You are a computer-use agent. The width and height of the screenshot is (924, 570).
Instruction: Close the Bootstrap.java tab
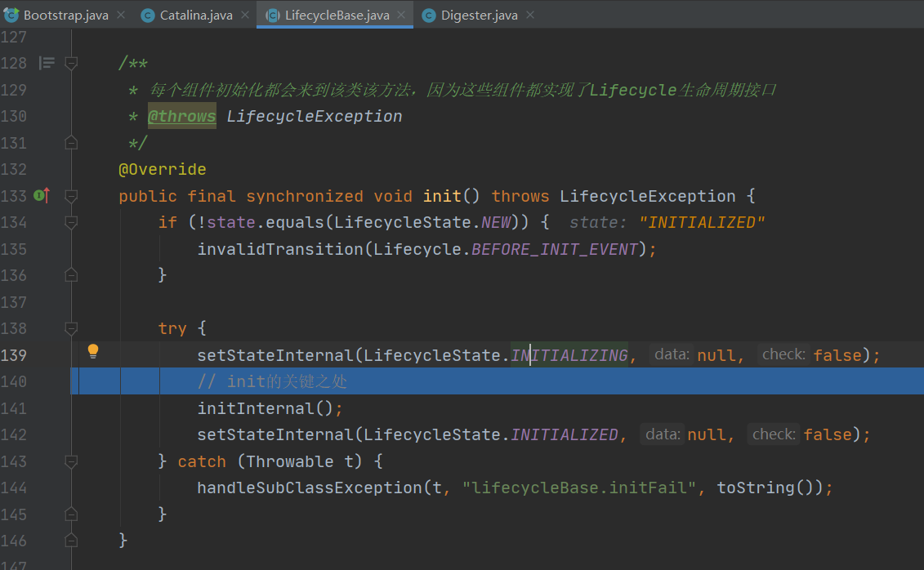(x=121, y=15)
